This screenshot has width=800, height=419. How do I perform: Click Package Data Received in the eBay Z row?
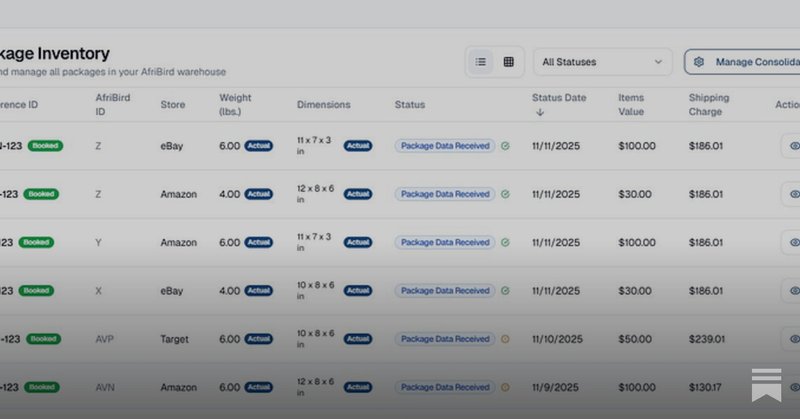445,146
